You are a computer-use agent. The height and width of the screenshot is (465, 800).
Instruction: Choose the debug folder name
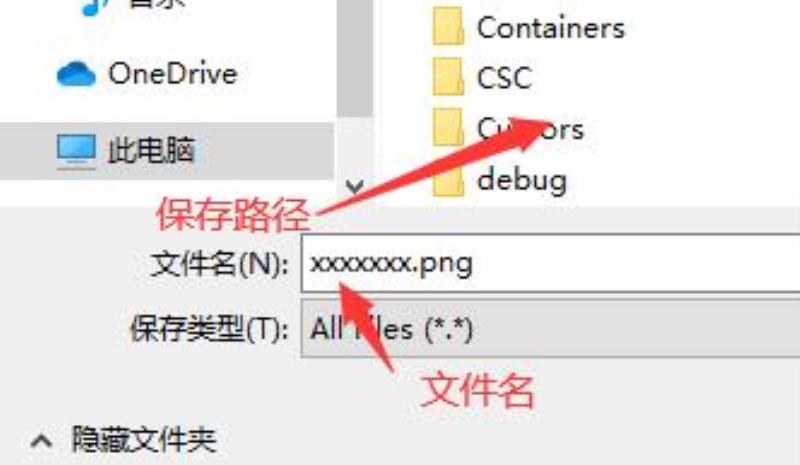click(522, 181)
